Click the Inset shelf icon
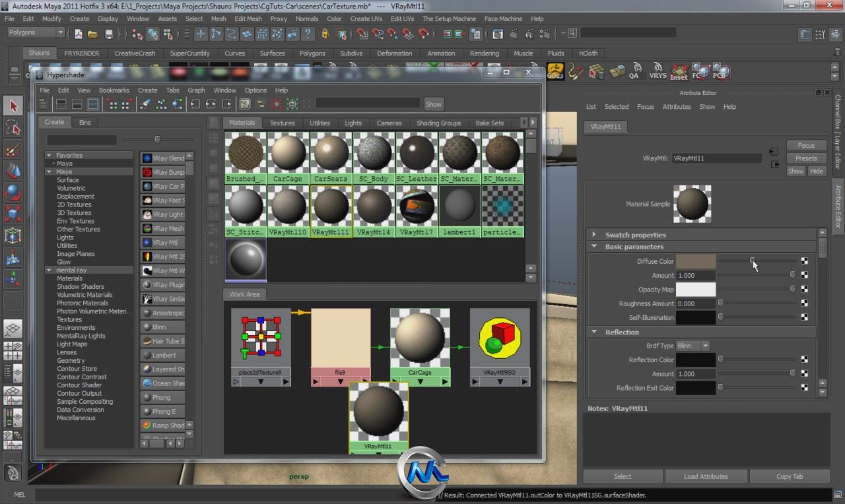 click(x=679, y=71)
